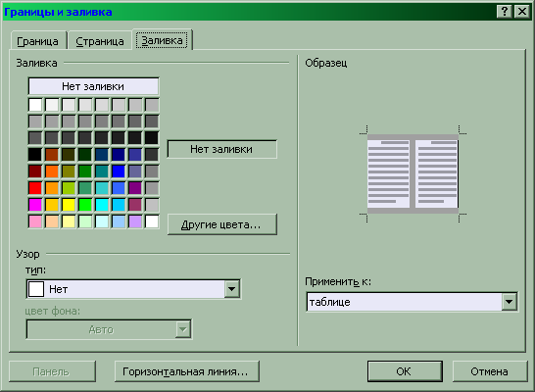
Task: Choose the dark yellow olive swatch
Action: click(69, 171)
